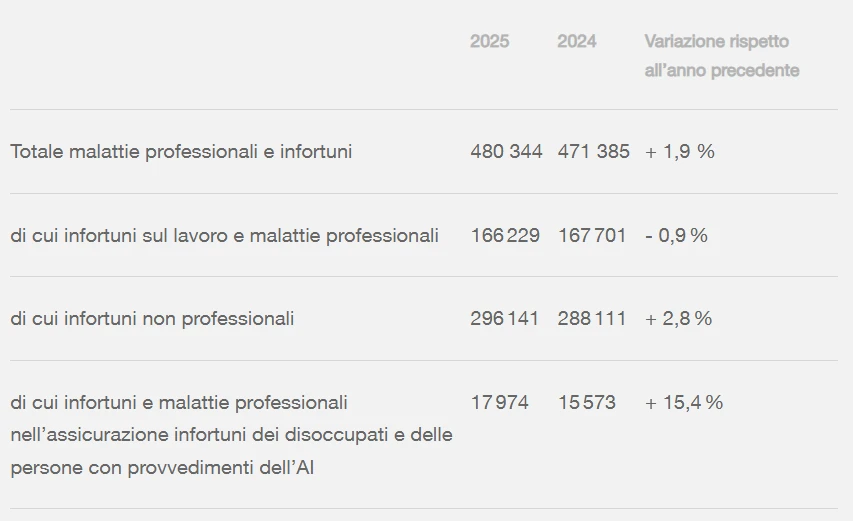Click the 15 573 value
Viewport: 853px width, 521px height.
click(587, 403)
